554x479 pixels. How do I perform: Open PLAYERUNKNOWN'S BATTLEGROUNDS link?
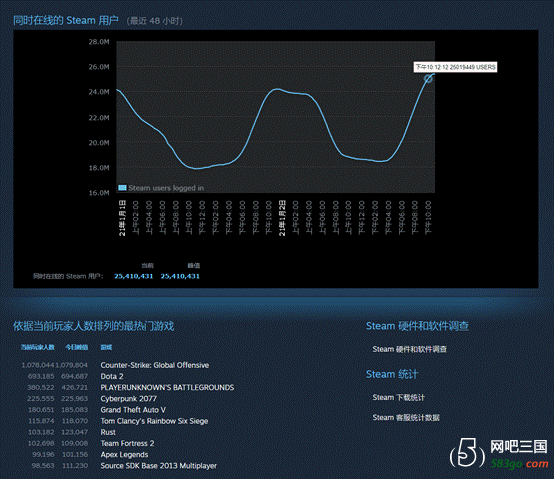167,388
